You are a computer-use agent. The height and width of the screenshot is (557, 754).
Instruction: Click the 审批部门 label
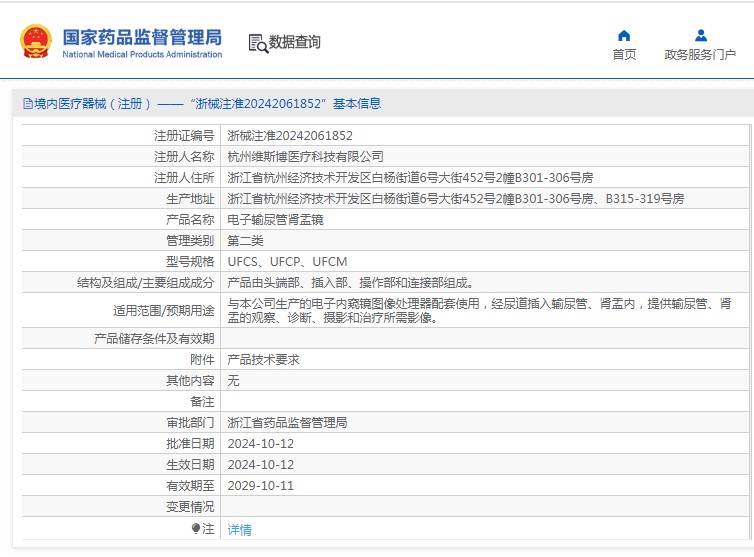pos(190,422)
